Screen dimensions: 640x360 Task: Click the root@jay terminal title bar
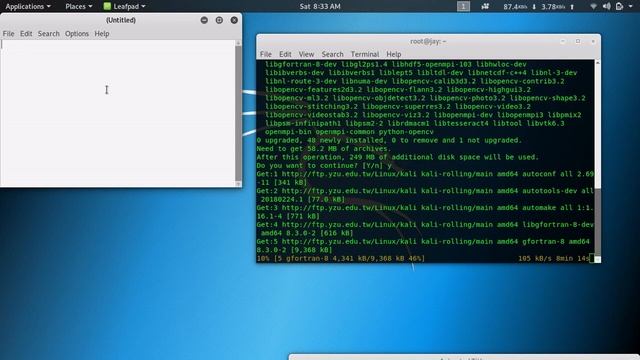428,41
